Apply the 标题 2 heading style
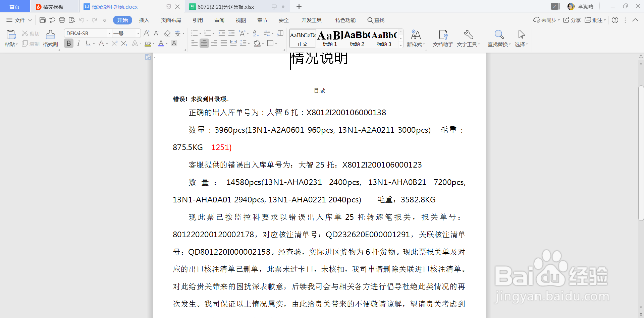The height and width of the screenshot is (318, 644). [x=357, y=38]
